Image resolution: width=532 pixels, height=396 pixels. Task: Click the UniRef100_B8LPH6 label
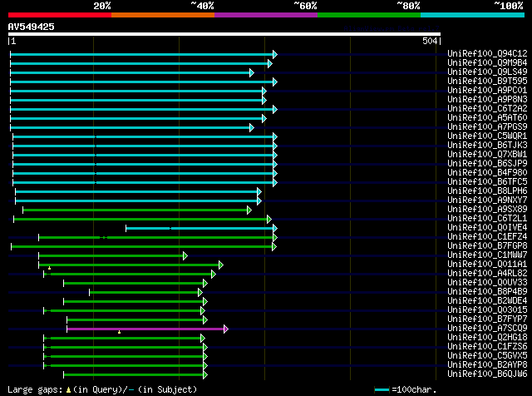pyautogui.click(x=487, y=191)
